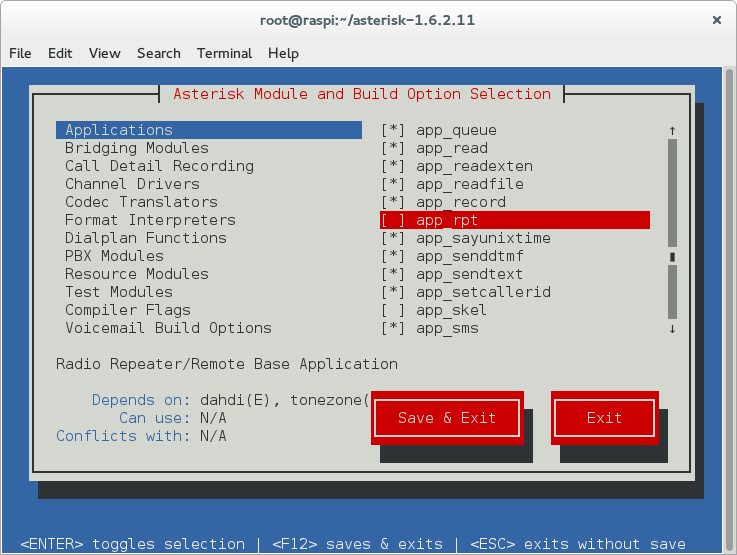The height and width of the screenshot is (555, 737).
Task: Open the File menu
Action: 20,53
